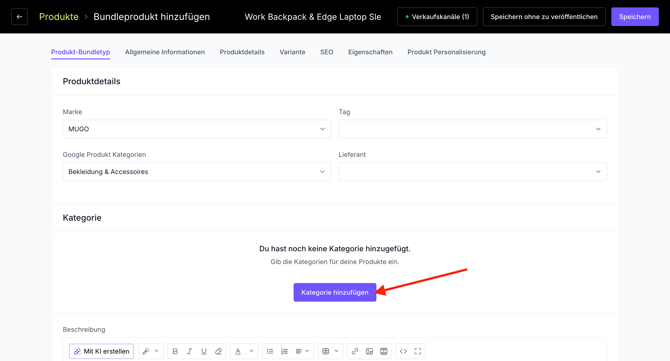Expand the editor to fullscreen
This screenshot has height=361, width=670.
[x=418, y=351]
